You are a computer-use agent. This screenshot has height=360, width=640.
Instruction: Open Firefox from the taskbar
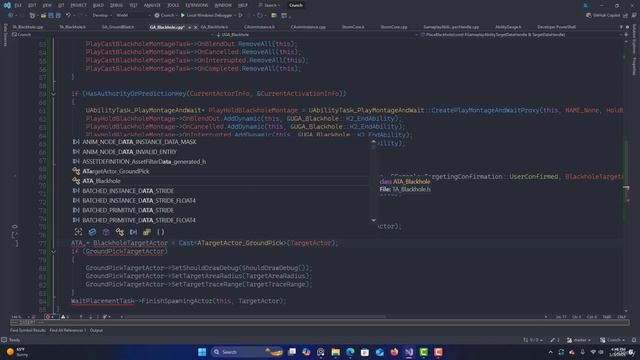coord(394,352)
